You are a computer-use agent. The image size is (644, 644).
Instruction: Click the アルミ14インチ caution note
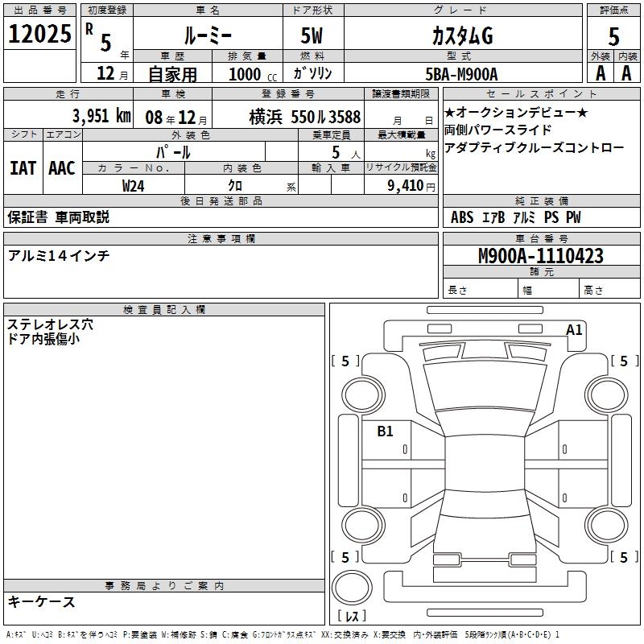59,256
